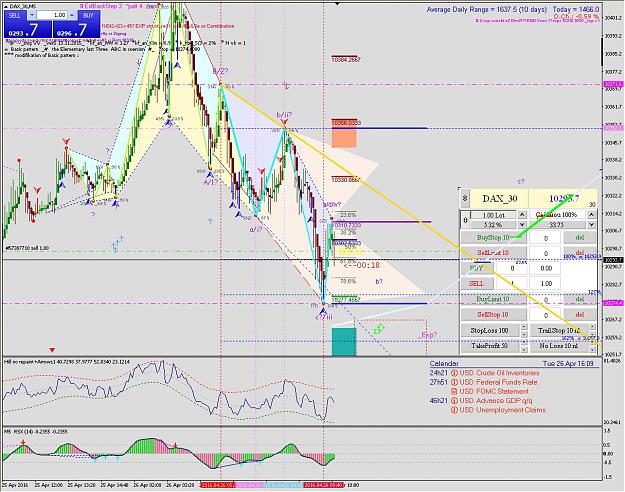Increase volume with one-click panel up arrow

pyautogui.click(x=72, y=15)
